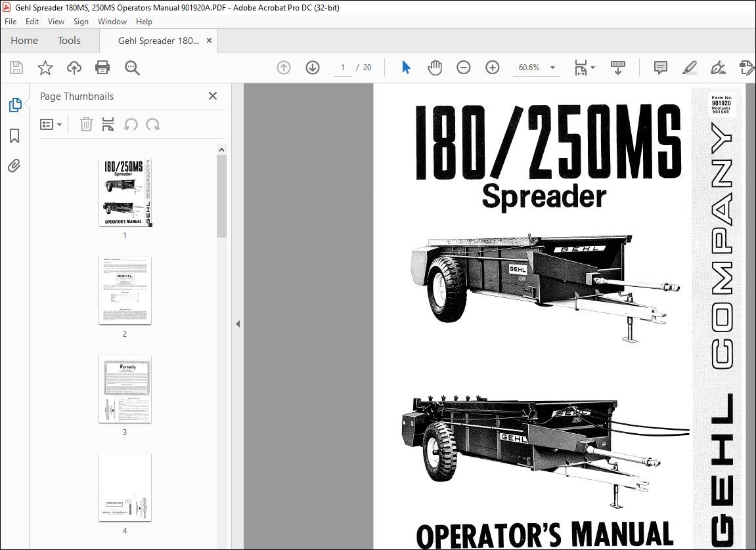756x550 pixels.
Task: Open the View menu
Action: [56, 21]
